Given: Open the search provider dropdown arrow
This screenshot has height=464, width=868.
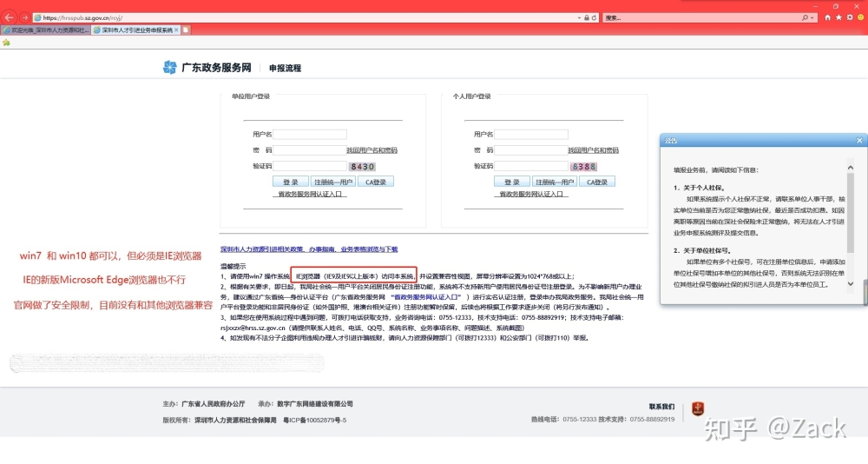Looking at the screenshot, I should click(812, 17).
